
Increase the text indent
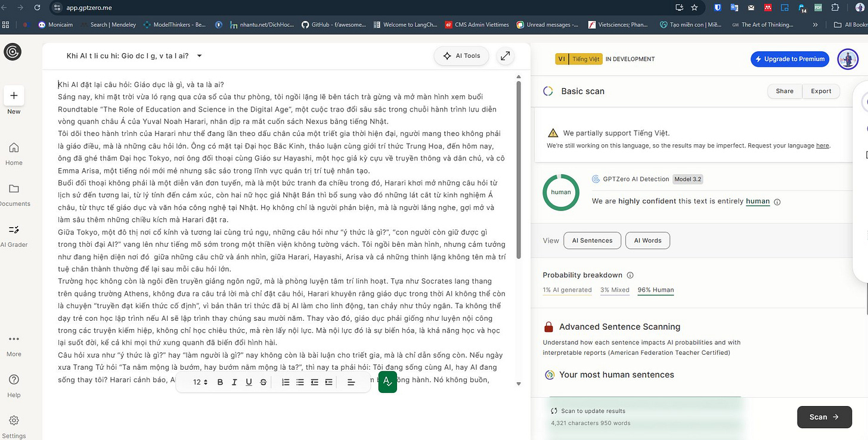tap(328, 382)
